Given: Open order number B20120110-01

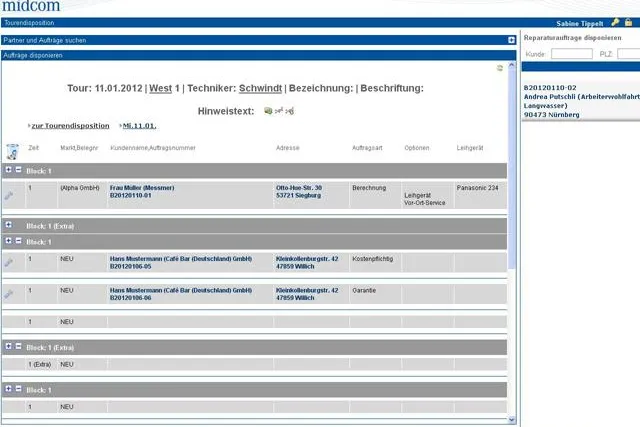Looking at the screenshot, I should point(131,196).
